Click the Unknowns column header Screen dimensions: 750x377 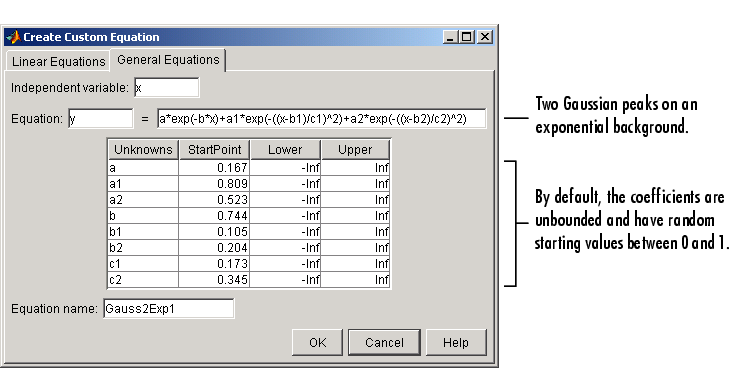(143, 150)
